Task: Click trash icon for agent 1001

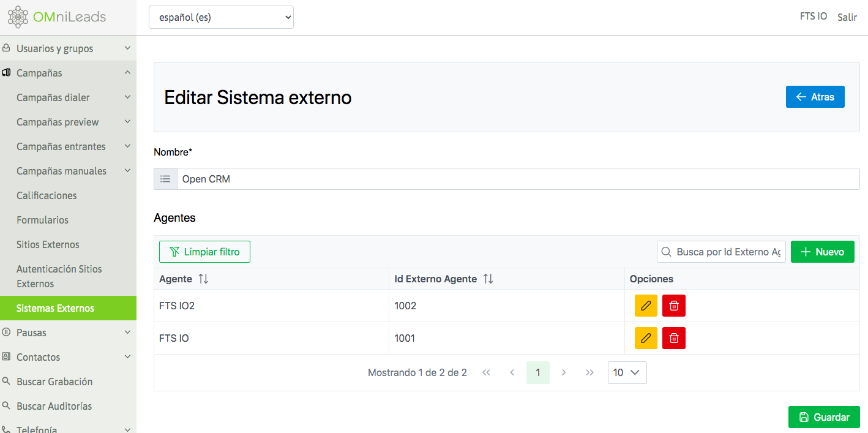Action: pos(673,338)
